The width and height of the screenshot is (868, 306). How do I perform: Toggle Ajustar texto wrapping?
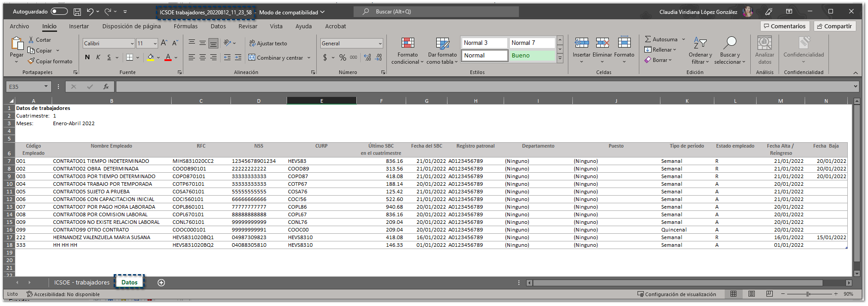coord(268,44)
